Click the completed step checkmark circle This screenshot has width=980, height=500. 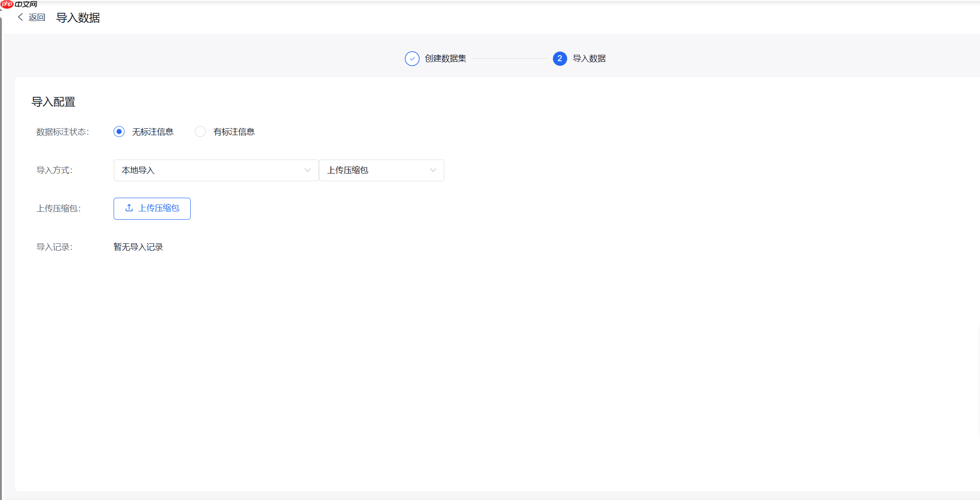(x=412, y=58)
